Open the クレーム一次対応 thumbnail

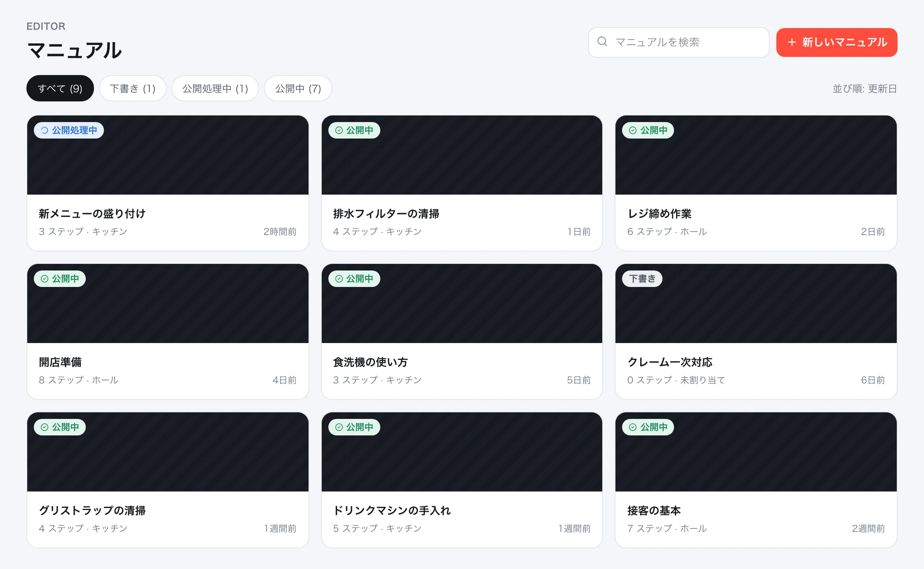pyautogui.click(x=756, y=303)
